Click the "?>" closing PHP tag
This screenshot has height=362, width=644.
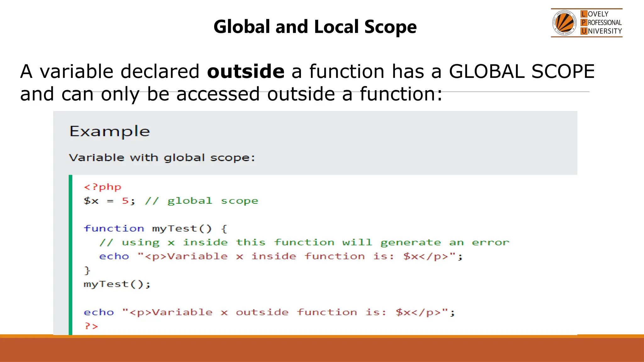click(x=91, y=326)
